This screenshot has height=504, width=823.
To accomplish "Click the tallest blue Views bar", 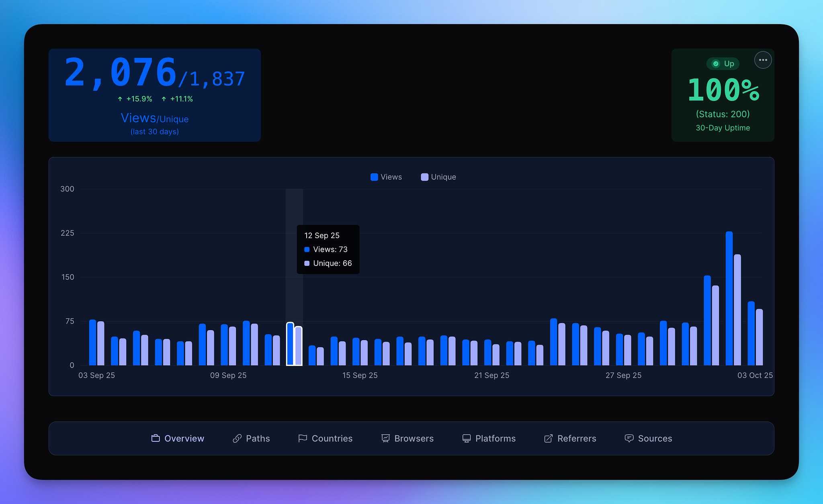I will [729, 298].
